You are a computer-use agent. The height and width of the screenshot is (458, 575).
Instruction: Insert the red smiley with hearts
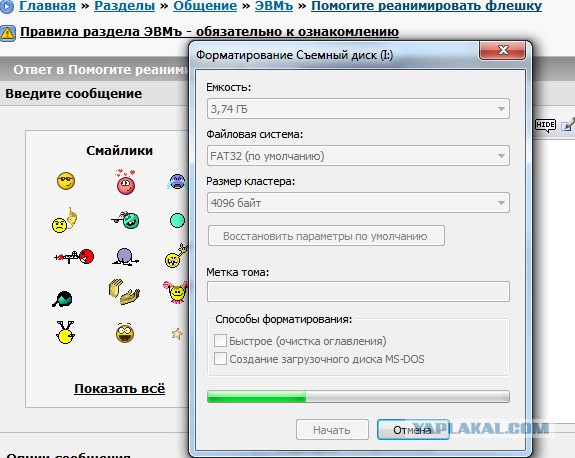[126, 182]
